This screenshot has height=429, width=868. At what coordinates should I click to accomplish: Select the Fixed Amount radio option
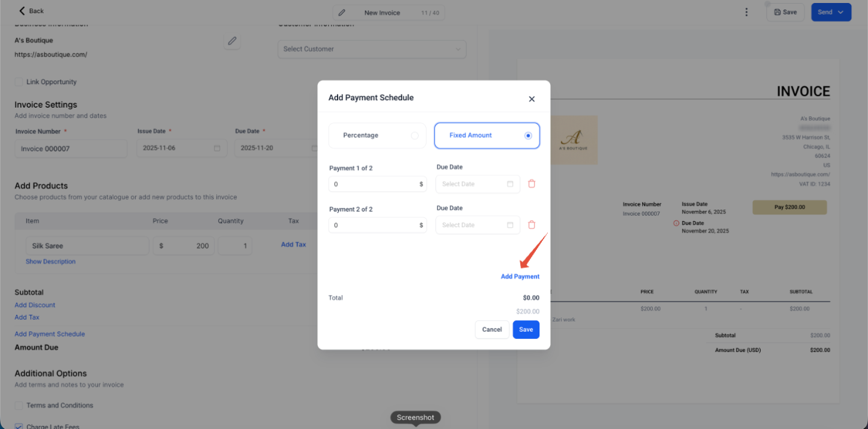point(487,135)
